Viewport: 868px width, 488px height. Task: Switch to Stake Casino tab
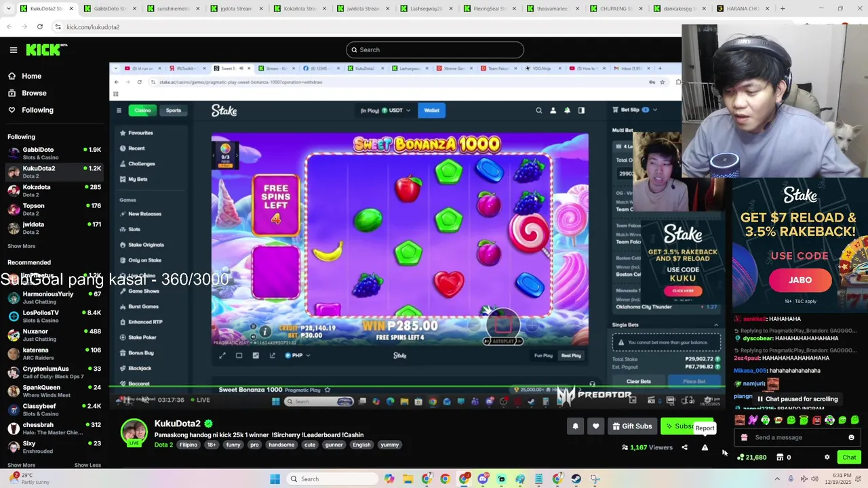pos(142,110)
